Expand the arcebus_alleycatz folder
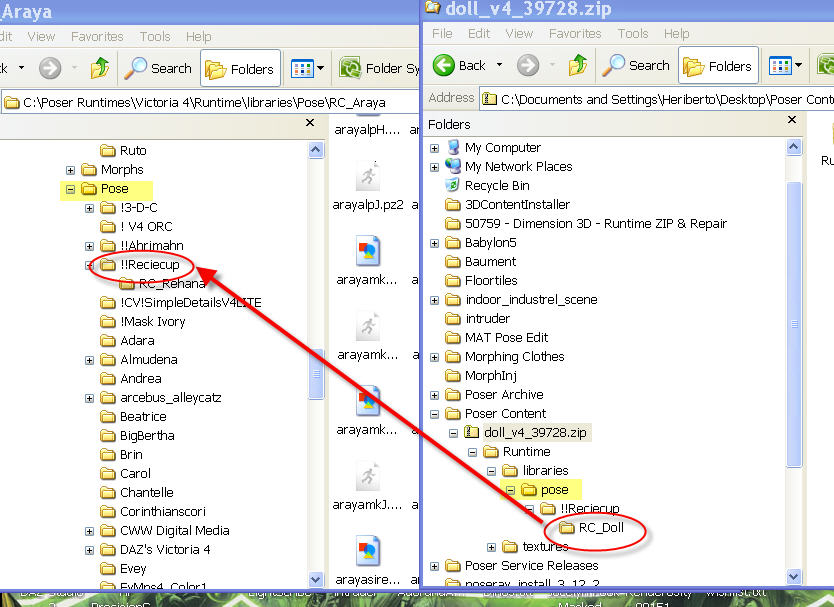Viewport: 834px width, 607px height. pyautogui.click(x=89, y=398)
